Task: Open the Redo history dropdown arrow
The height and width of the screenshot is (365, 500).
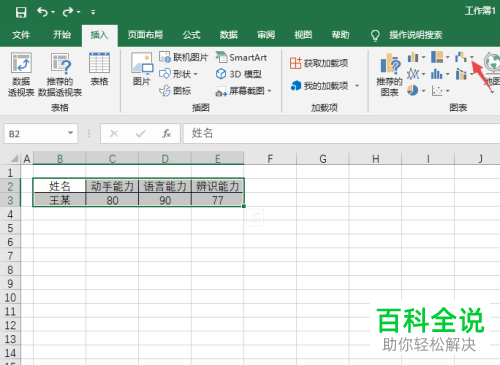Action: [79, 12]
